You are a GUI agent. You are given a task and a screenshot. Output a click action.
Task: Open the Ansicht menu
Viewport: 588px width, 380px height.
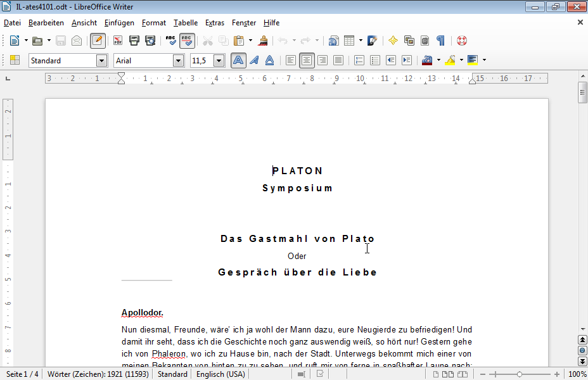84,23
